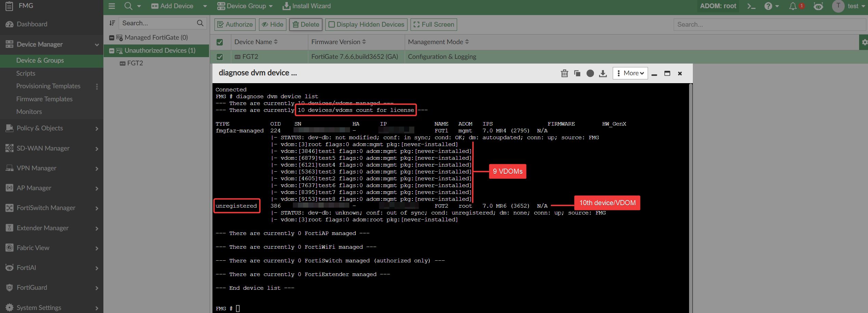This screenshot has width=868, height=313.
Task: Open the notifications bell
Action: click(793, 6)
